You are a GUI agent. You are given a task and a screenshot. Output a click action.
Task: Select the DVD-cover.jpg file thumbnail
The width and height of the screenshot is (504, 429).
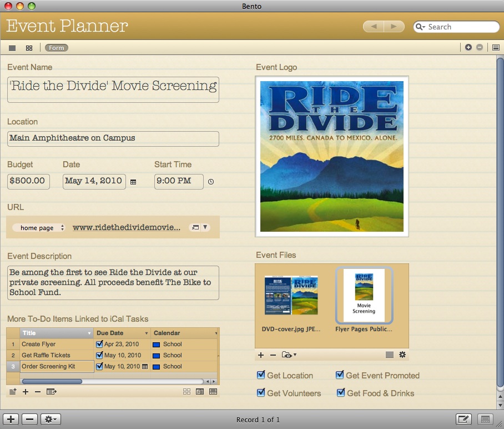pos(291,295)
